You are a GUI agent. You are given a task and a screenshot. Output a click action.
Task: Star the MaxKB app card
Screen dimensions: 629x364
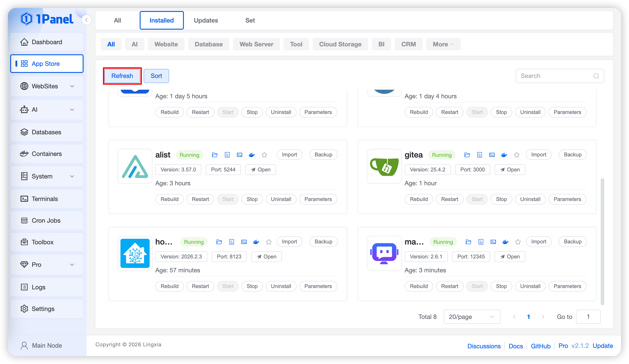[x=518, y=242]
